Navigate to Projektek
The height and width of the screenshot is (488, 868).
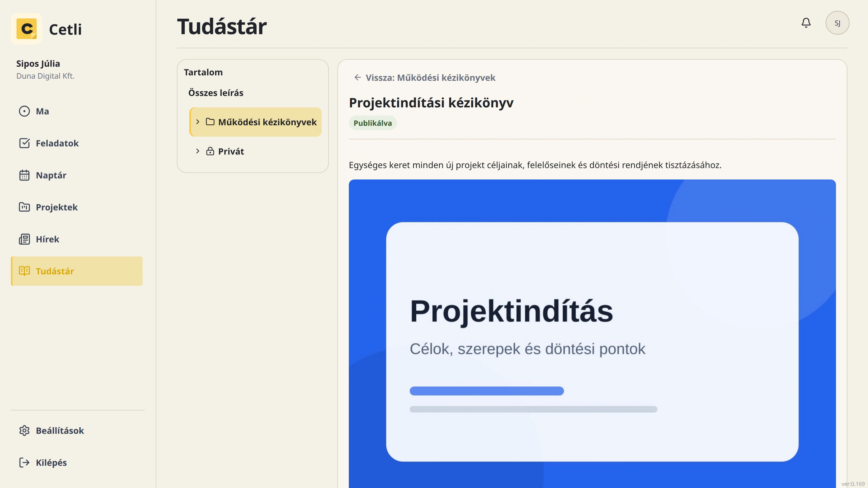[x=77, y=207]
